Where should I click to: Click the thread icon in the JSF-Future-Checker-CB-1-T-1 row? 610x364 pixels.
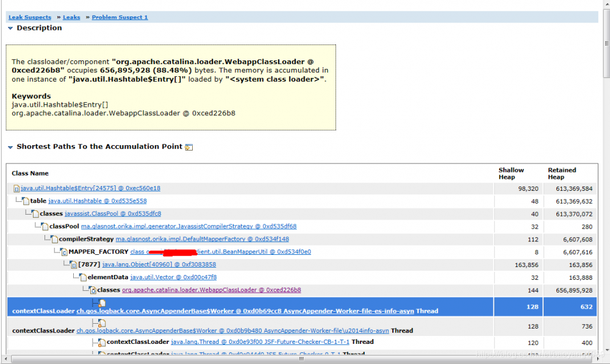pos(102,342)
